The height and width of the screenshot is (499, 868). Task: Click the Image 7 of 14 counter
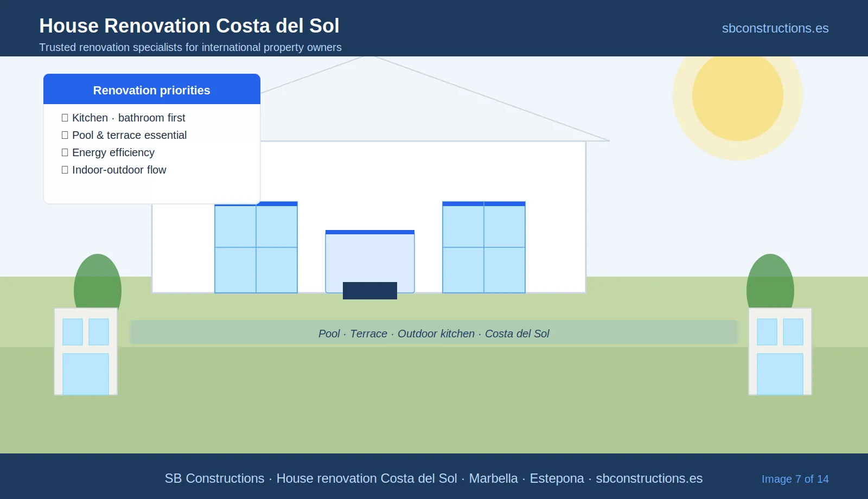[795, 479]
